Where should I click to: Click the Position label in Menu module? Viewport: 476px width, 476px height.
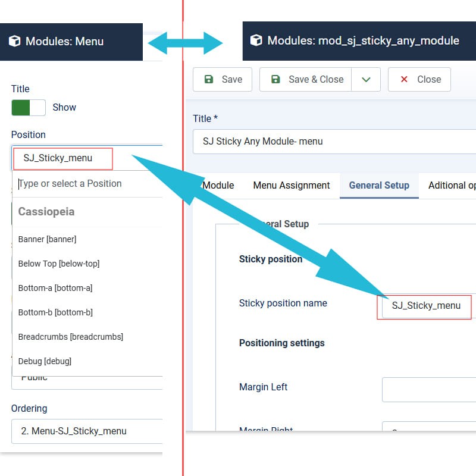(x=28, y=134)
